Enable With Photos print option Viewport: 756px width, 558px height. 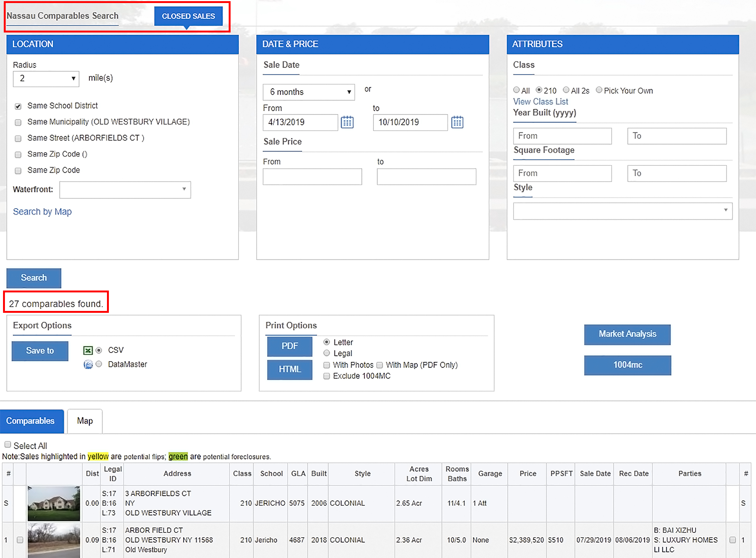pyautogui.click(x=327, y=365)
